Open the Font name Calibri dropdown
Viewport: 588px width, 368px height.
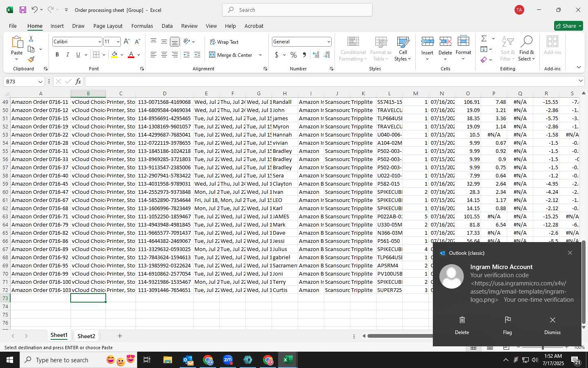point(99,42)
